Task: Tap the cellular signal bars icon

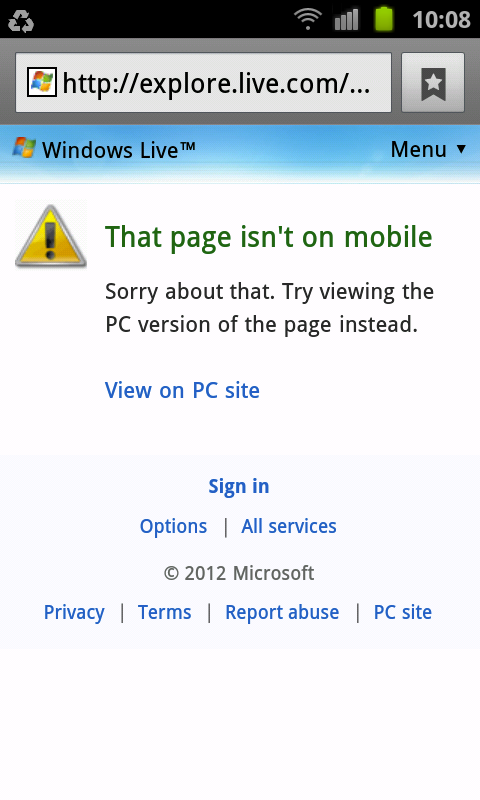Action: 346,20
